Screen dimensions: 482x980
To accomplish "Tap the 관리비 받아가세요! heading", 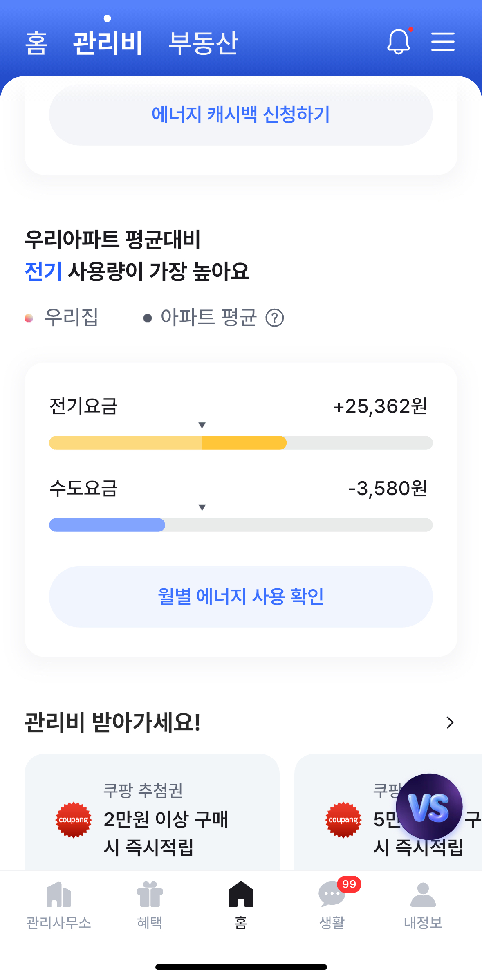I will click(113, 722).
